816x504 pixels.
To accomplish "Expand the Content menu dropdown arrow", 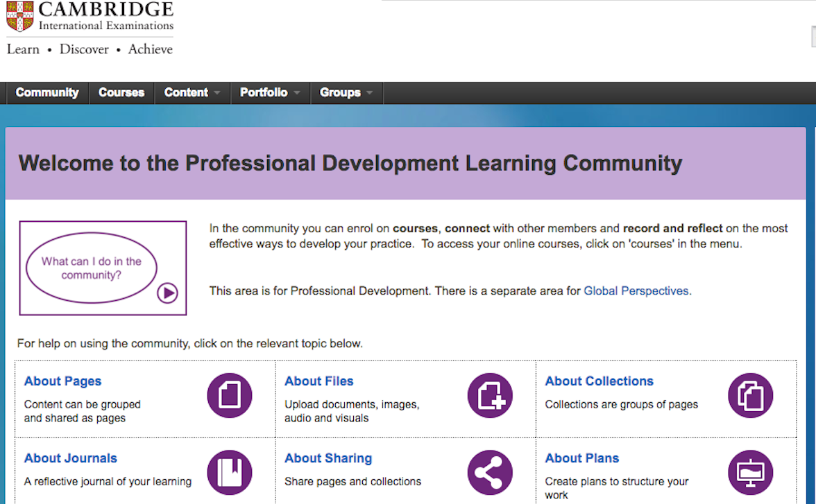I will (217, 93).
